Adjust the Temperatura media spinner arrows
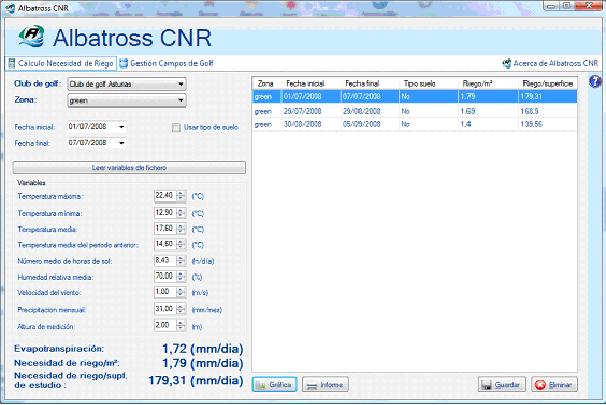Screen dimensions: 606x405 coord(181,228)
